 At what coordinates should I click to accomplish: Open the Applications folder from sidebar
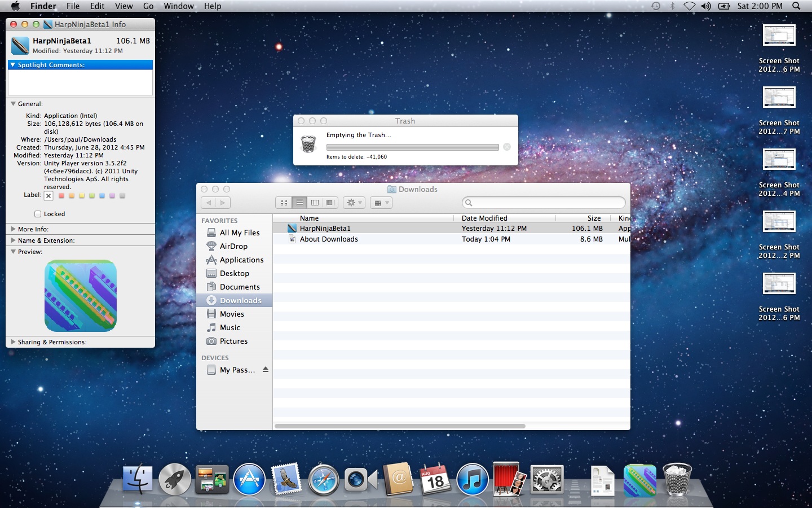(x=240, y=260)
